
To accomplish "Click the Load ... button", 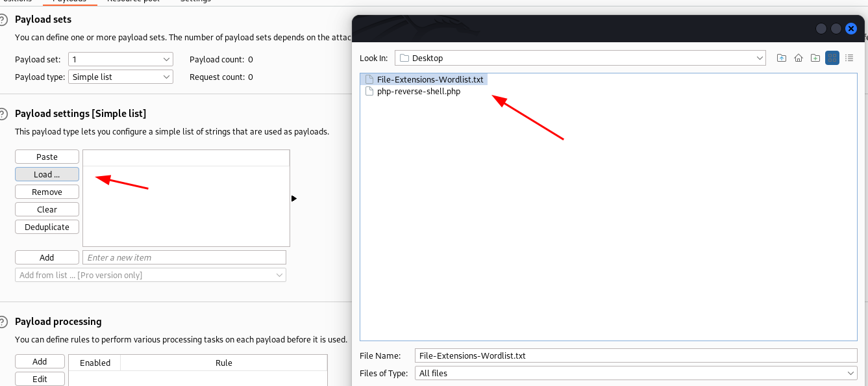I will (x=47, y=174).
